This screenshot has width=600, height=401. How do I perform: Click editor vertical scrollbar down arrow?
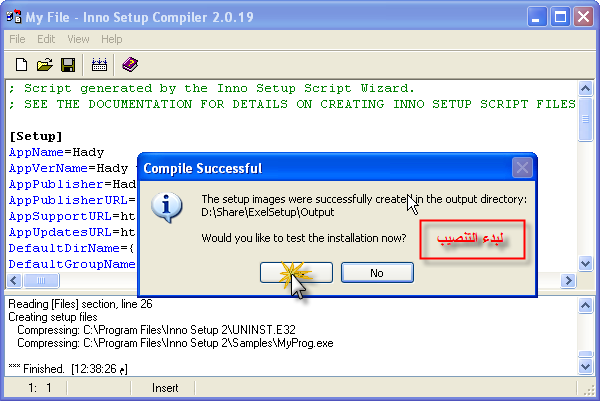tap(585, 263)
